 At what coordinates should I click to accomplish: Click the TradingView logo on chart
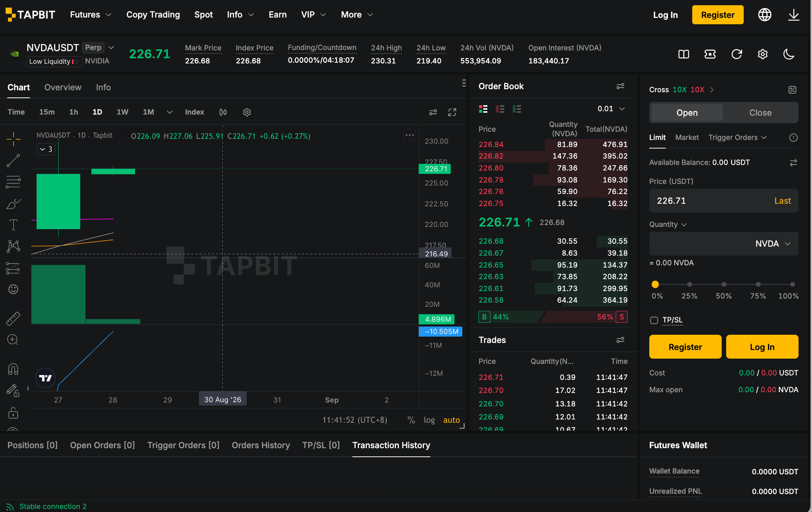point(46,378)
